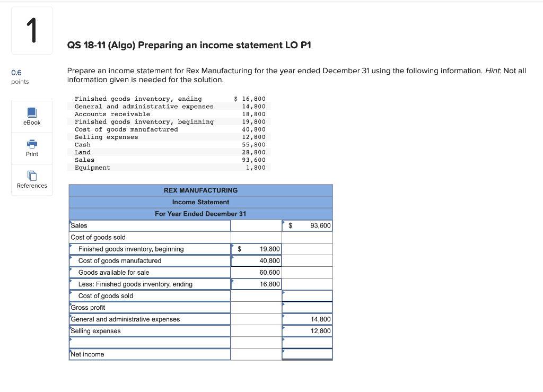Click the empty Cost of goods sold amount cell
This screenshot has width=543, height=392.
(x=308, y=295)
